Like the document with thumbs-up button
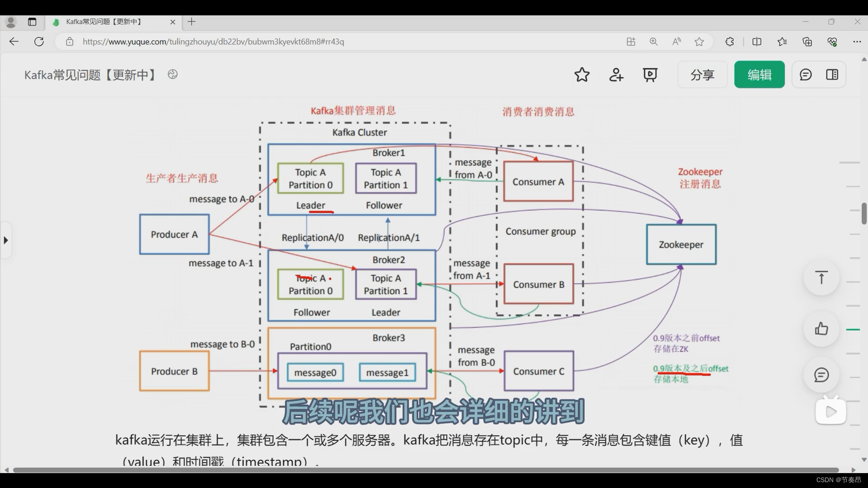Viewport: 868px width, 488px height. coord(821,328)
